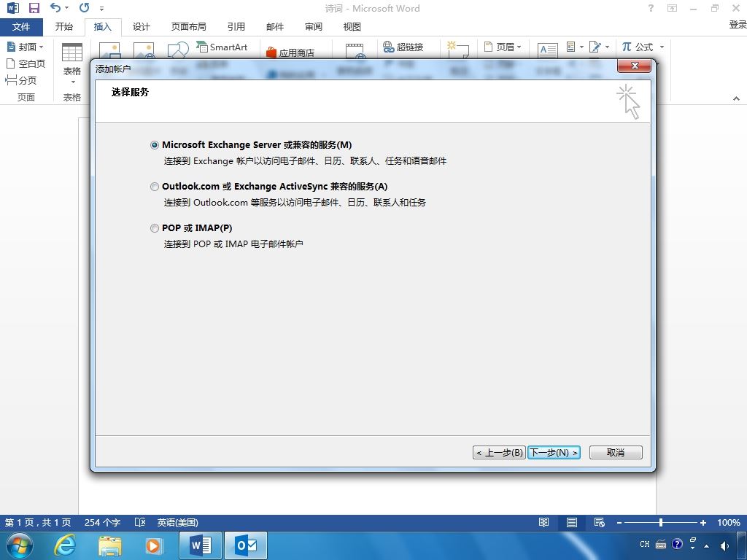Close the 添加帐户 dialog
The image size is (747, 560).
point(634,66)
